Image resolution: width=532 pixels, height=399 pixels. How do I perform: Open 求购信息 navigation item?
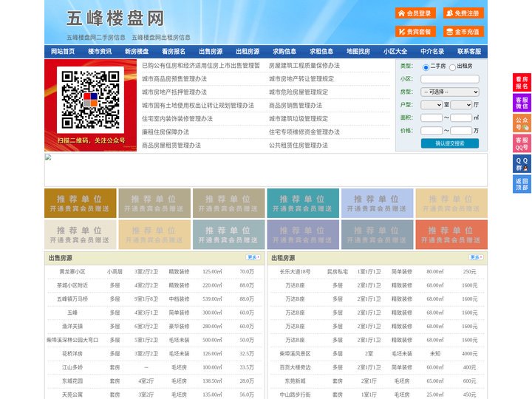tap(284, 52)
